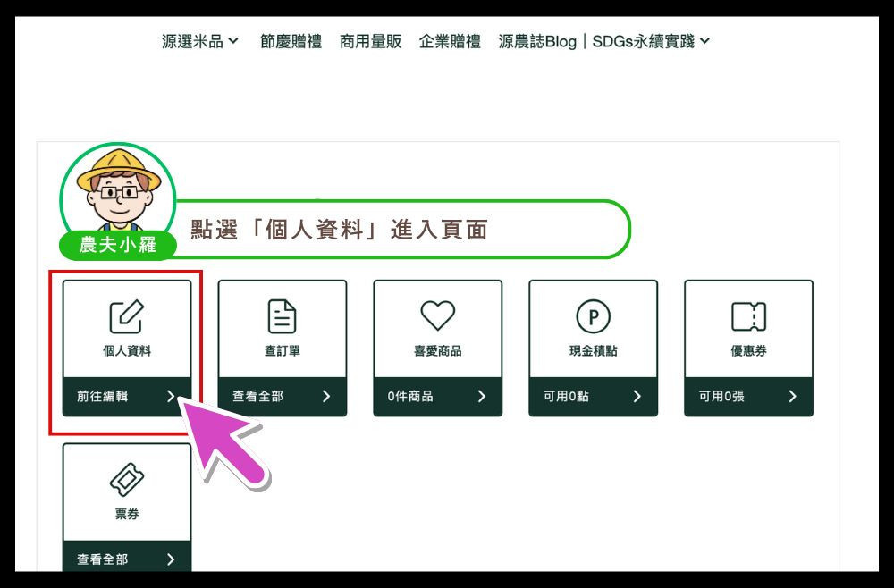Open the 企業贈禮 navigation link

pyautogui.click(x=450, y=41)
